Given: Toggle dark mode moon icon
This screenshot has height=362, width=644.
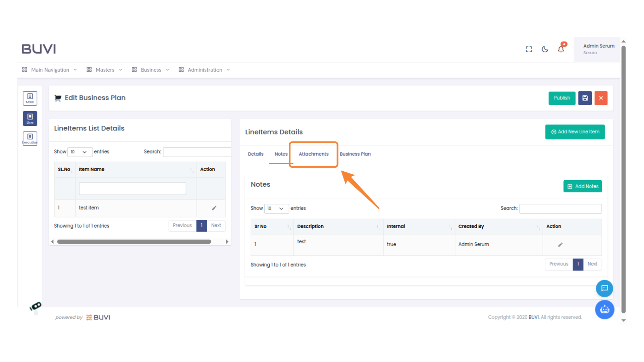Looking at the screenshot, I should (545, 49).
